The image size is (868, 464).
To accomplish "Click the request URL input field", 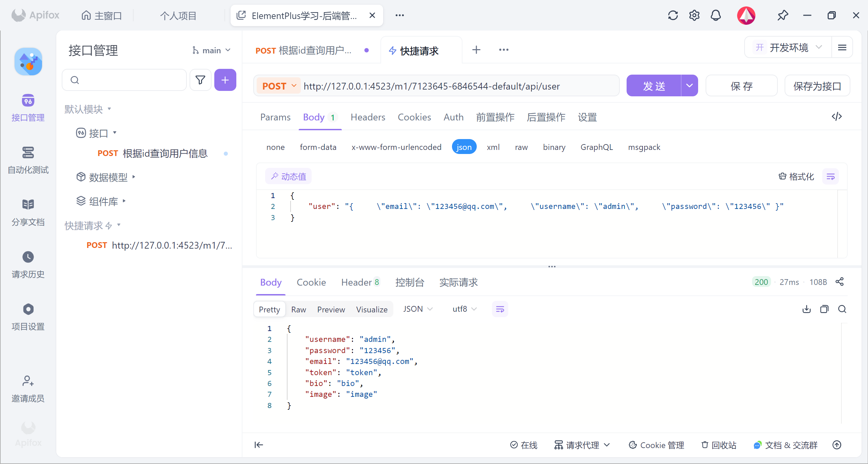I will point(458,86).
